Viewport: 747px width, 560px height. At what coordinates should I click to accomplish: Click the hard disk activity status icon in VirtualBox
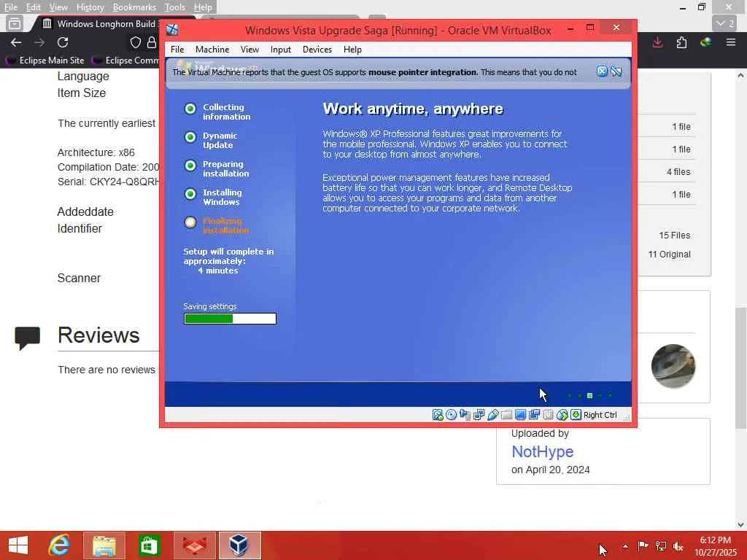click(x=438, y=415)
